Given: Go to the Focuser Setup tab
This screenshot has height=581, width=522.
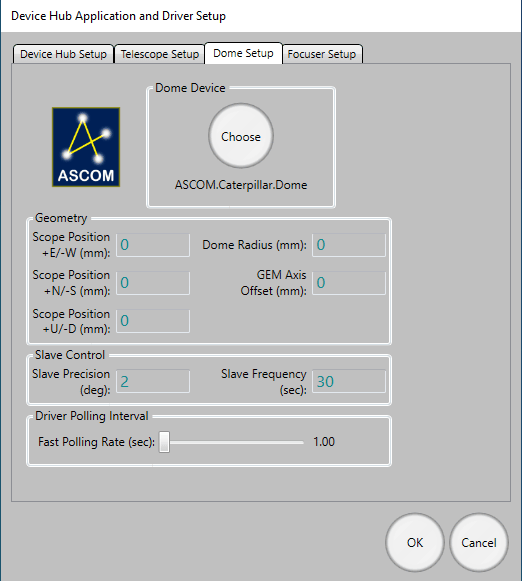Looking at the screenshot, I should click(x=322, y=54).
